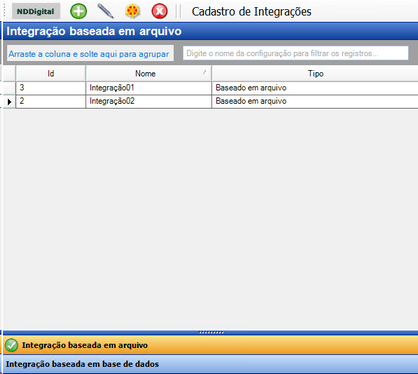Screen dimensions: 418x374
Task: Select cell with Id 3
Action: coord(51,88)
